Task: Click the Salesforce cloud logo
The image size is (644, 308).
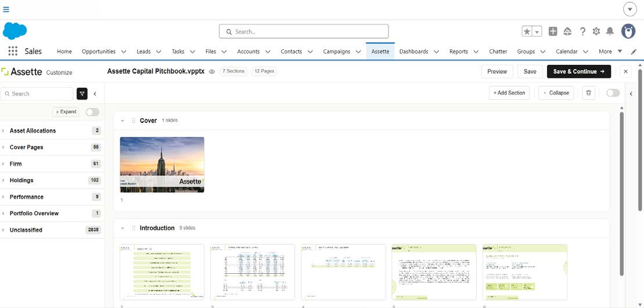Action: pos(15,31)
